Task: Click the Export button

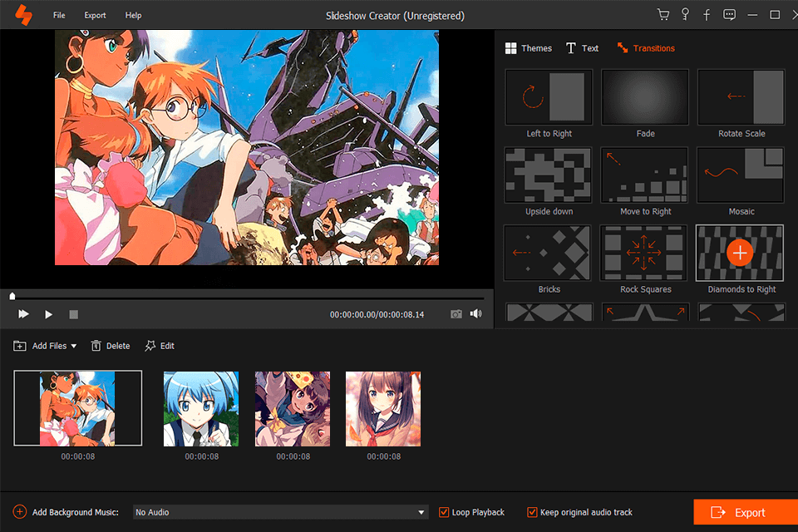Action: click(746, 512)
